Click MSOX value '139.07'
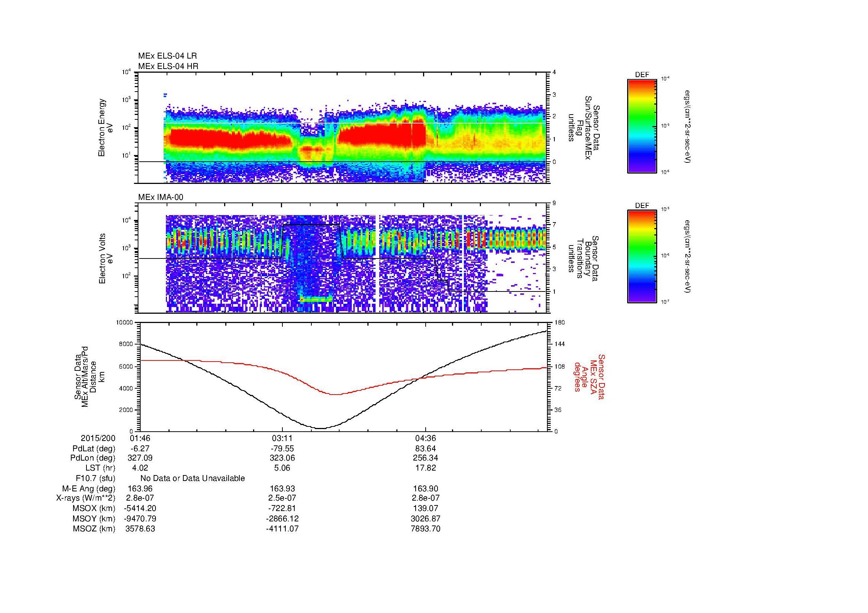The image size is (868, 613). coord(426,508)
